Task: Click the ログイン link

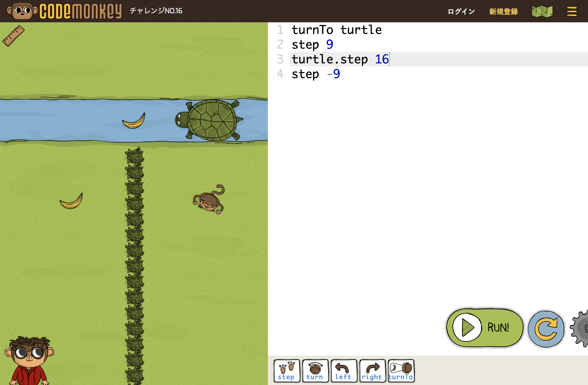Action: pos(461,11)
